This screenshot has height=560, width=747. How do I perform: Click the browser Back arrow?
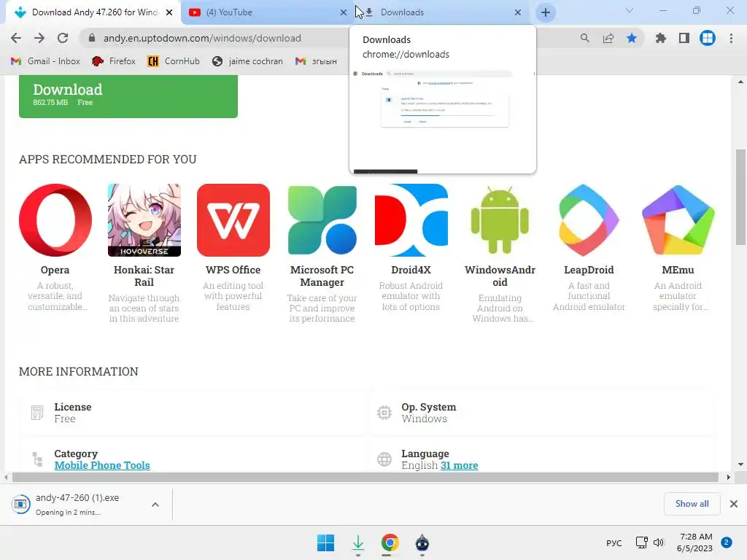tap(16, 38)
